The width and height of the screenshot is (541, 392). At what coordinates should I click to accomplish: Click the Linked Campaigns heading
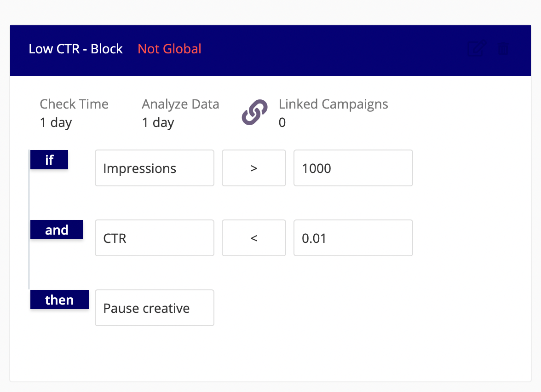coord(333,104)
